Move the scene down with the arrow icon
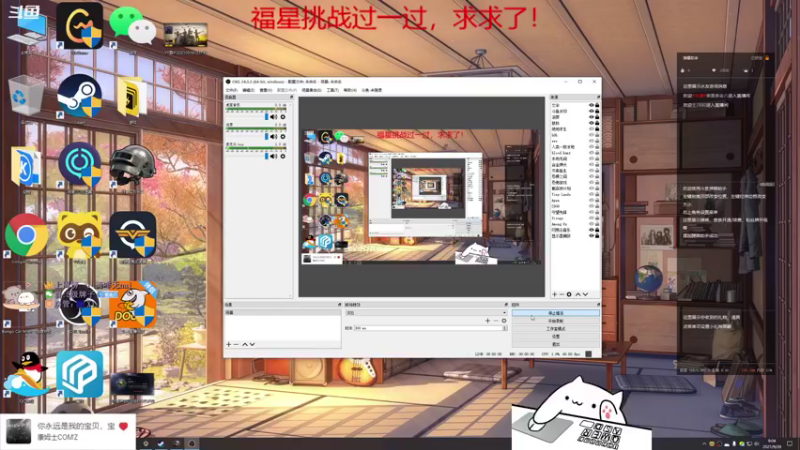This screenshot has width=800, height=450. pyautogui.click(x=252, y=344)
